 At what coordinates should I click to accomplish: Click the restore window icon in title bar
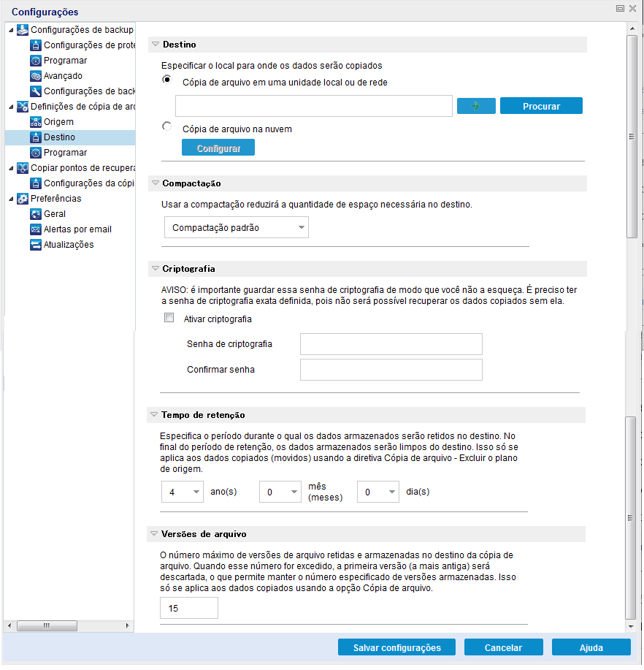(x=620, y=9)
